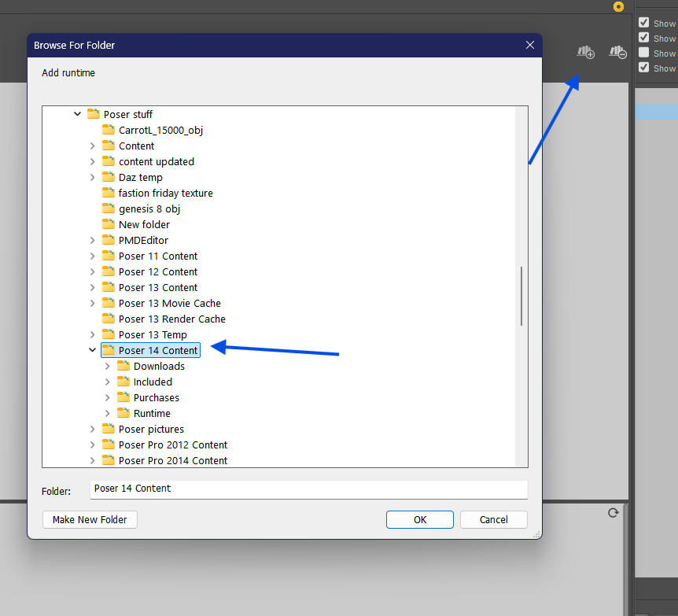The height and width of the screenshot is (616, 678).
Task: Select the Poser 13 Movie Cache name
Action: pos(170,303)
